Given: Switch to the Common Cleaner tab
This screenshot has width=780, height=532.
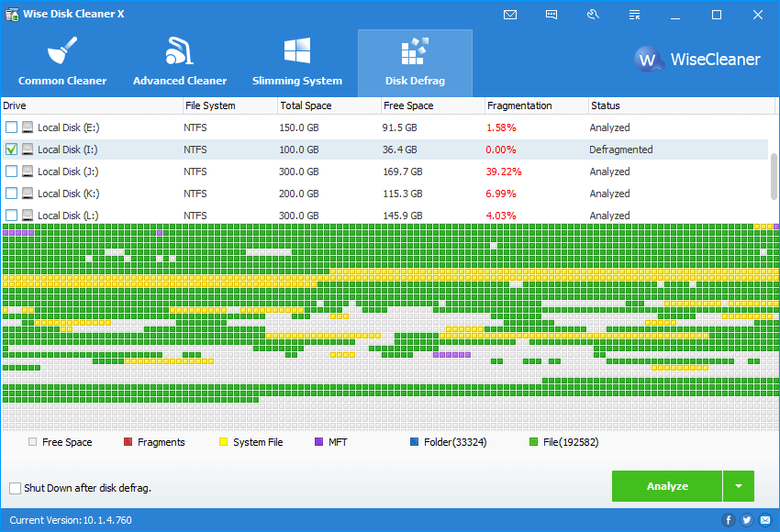Looking at the screenshot, I should (x=62, y=63).
